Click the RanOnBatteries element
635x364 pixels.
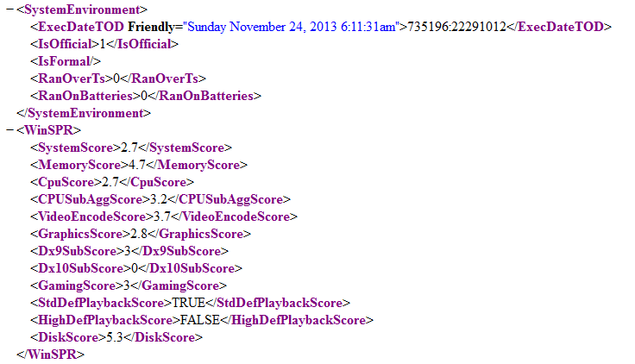click(145, 96)
